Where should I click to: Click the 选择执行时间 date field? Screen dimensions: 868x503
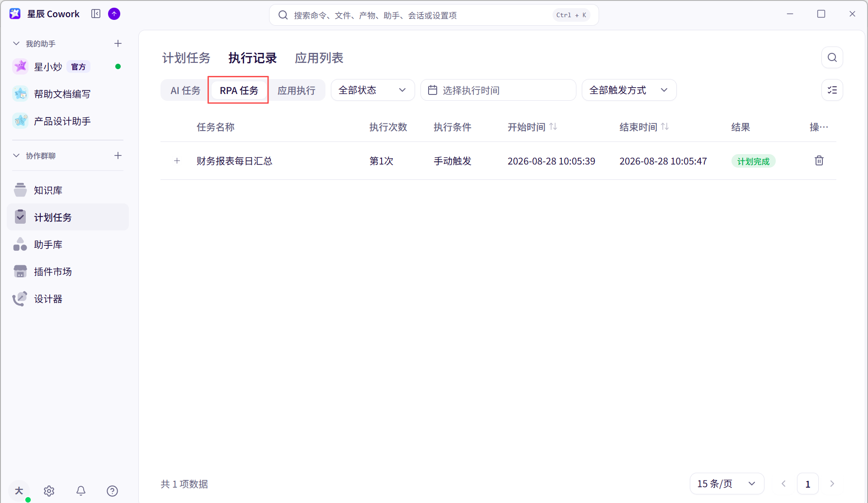(x=498, y=90)
